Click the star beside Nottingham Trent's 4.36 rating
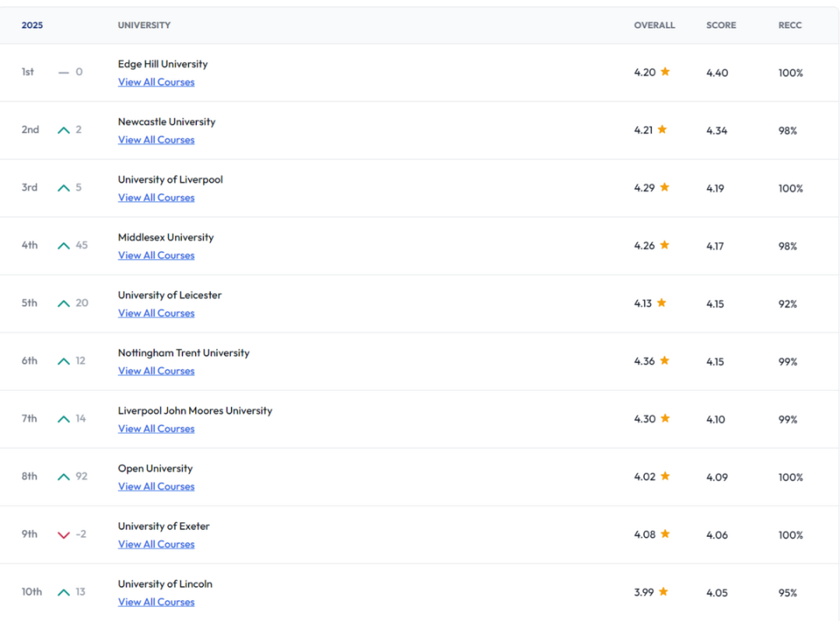Viewport: 840px width, 621px height. 664,360
